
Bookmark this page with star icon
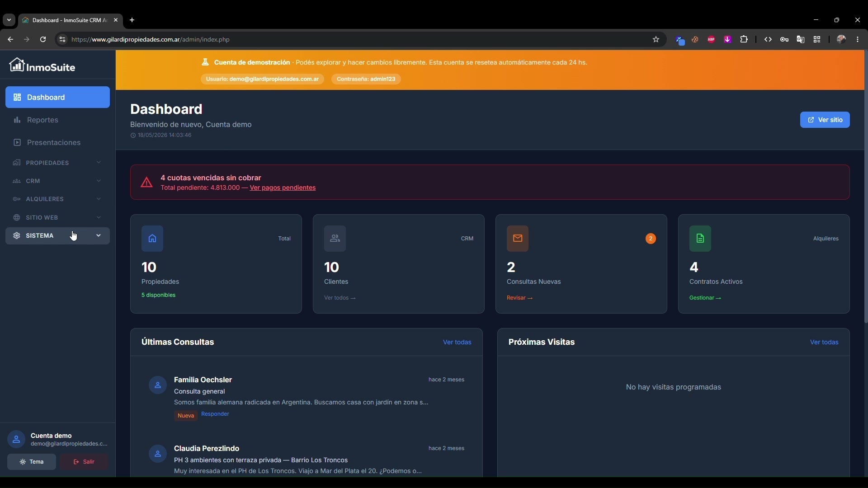click(x=656, y=39)
